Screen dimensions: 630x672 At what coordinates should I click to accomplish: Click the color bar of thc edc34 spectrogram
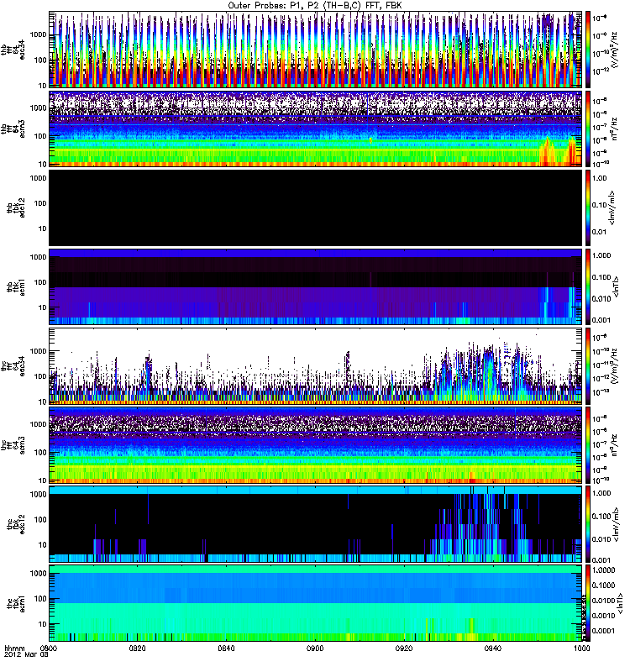(x=591, y=366)
